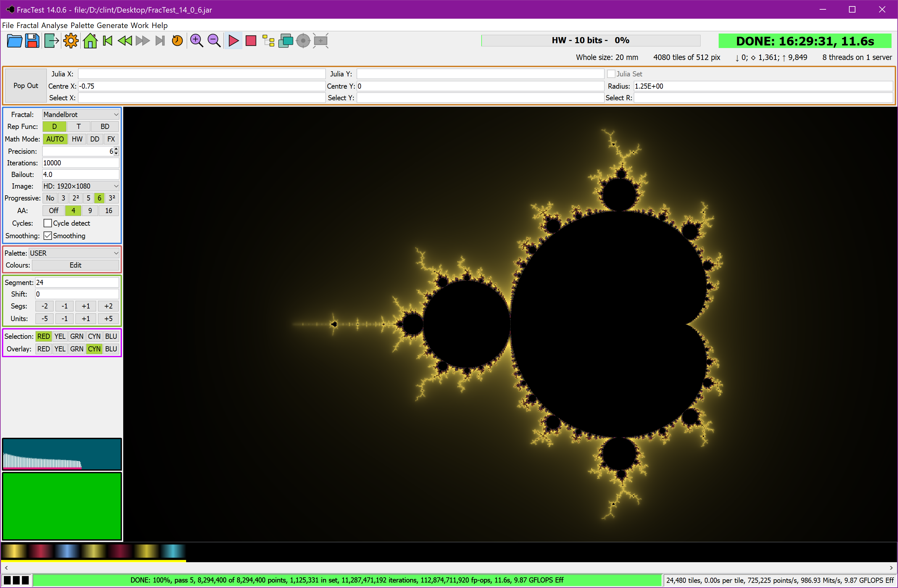Viewport: 898px width, 588px height.
Task: Click the home icon in toolbar
Action: pyautogui.click(x=90, y=41)
